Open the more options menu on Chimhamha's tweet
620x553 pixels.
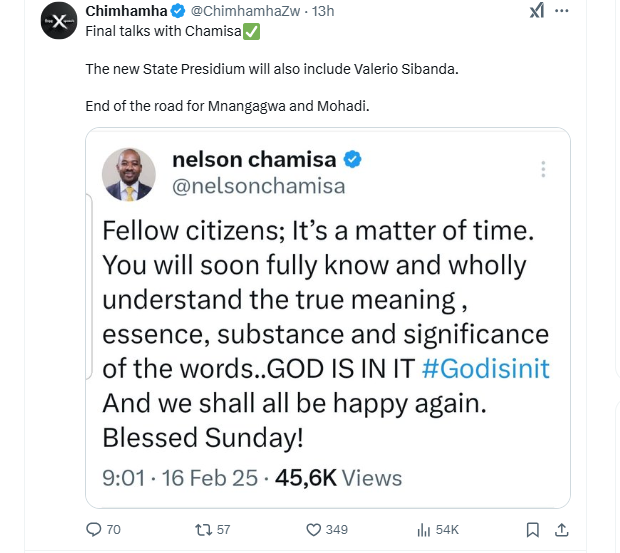point(562,11)
